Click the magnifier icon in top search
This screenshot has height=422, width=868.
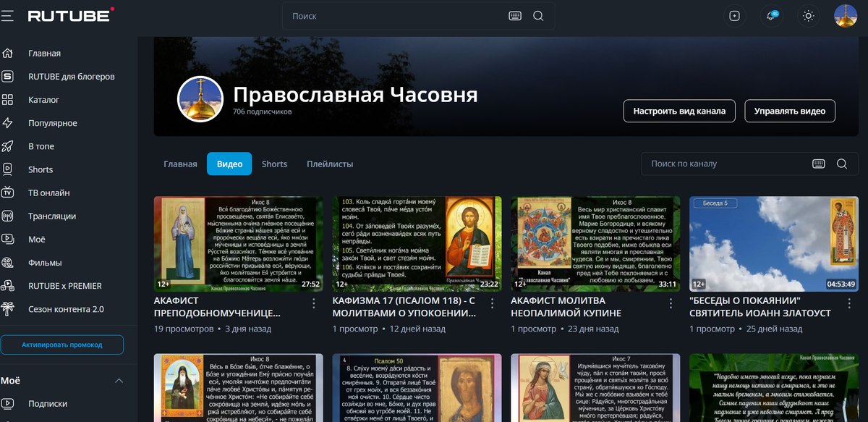click(538, 16)
